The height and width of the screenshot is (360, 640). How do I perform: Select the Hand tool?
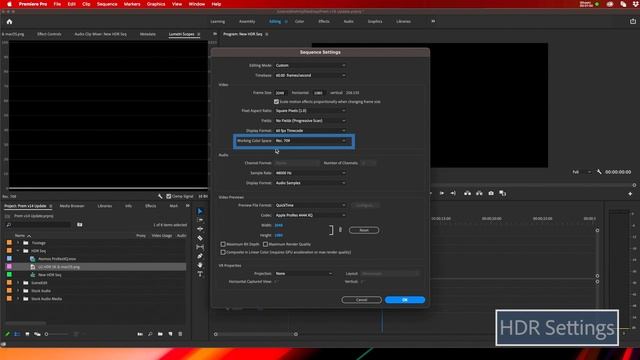coord(200,265)
